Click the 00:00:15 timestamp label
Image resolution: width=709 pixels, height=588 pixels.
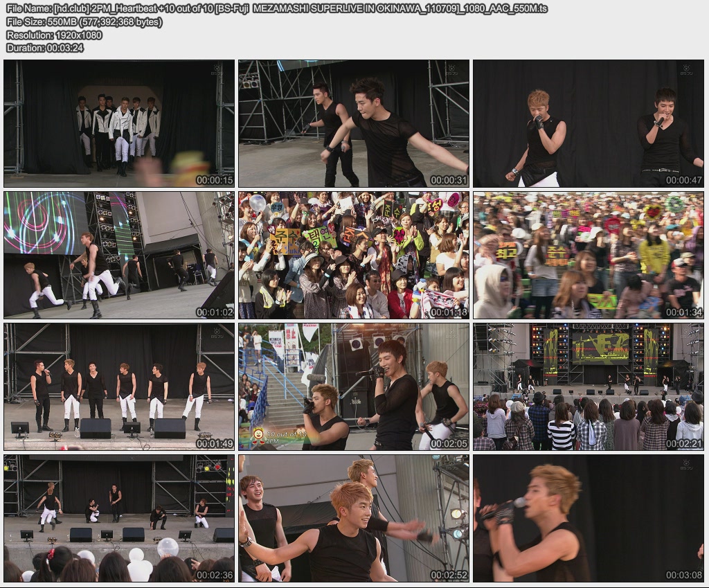pos(214,180)
